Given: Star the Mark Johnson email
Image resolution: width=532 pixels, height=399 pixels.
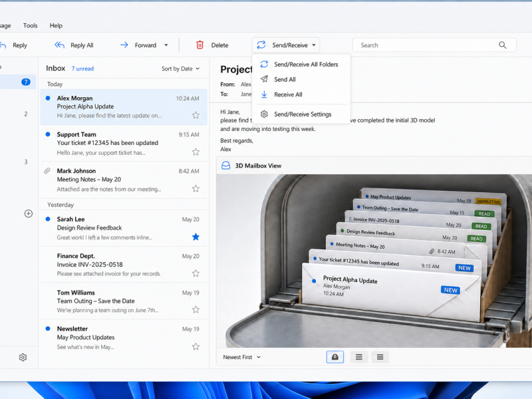Looking at the screenshot, I should (196, 188).
